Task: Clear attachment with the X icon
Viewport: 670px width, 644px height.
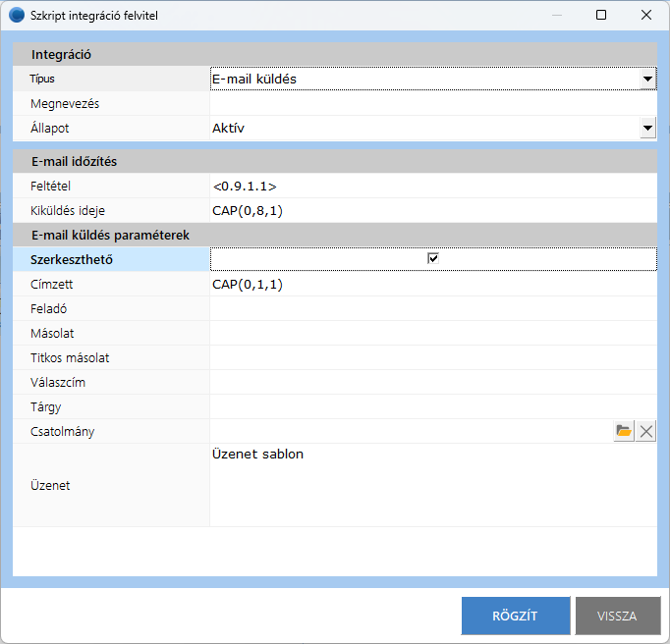Action: pyautogui.click(x=646, y=431)
